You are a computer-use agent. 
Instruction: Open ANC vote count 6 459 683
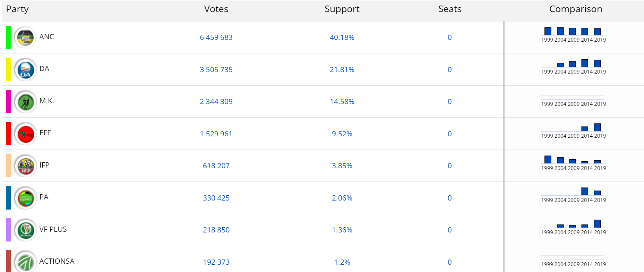[x=216, y=37]
